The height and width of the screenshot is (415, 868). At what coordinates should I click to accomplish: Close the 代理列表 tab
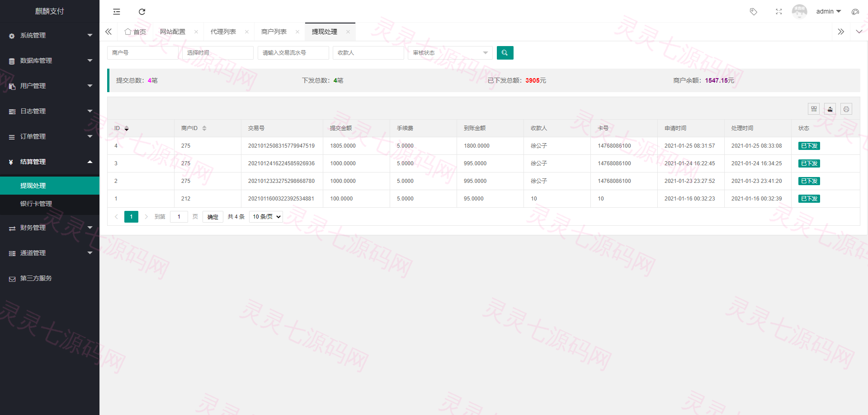pyautogui.click(x=247, y=32)
